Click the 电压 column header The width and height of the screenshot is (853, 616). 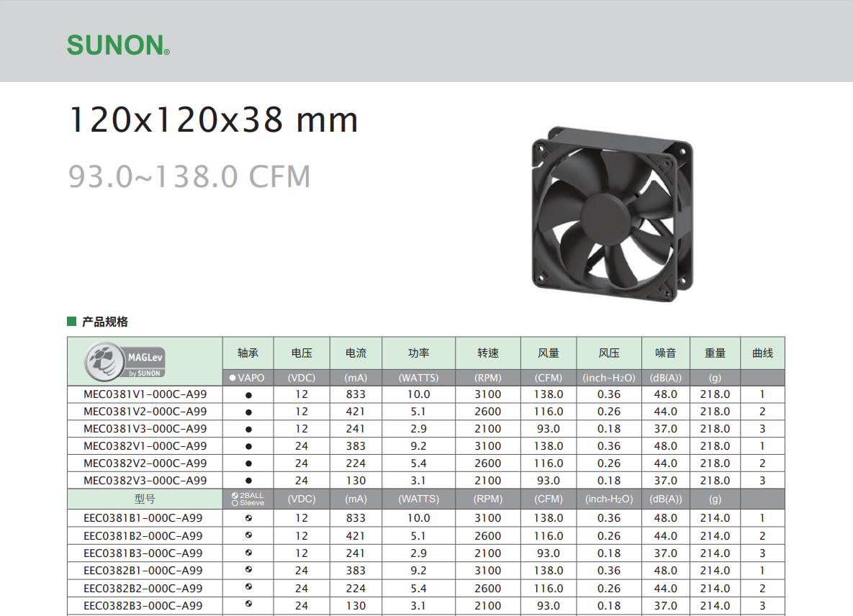(x=302, y=353)
